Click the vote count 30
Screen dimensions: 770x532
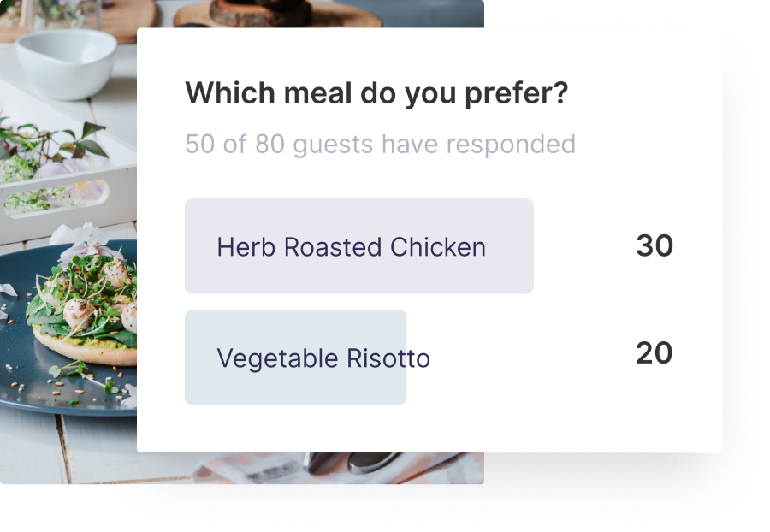[x=654, y=245]
